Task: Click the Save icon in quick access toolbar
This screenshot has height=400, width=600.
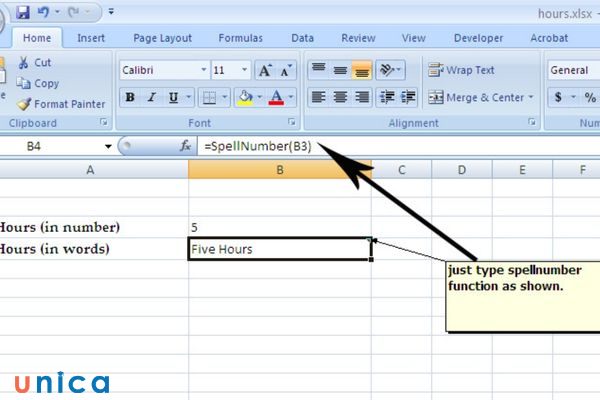Action: [23, 12]
